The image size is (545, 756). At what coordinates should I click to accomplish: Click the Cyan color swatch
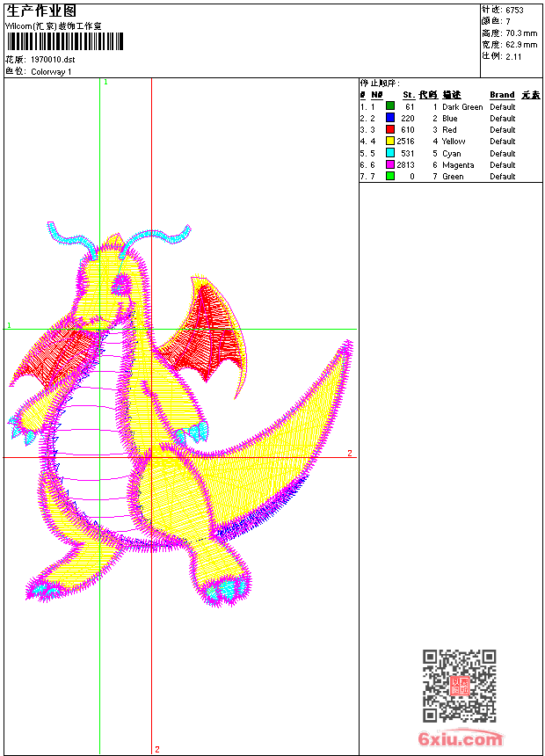390,153
